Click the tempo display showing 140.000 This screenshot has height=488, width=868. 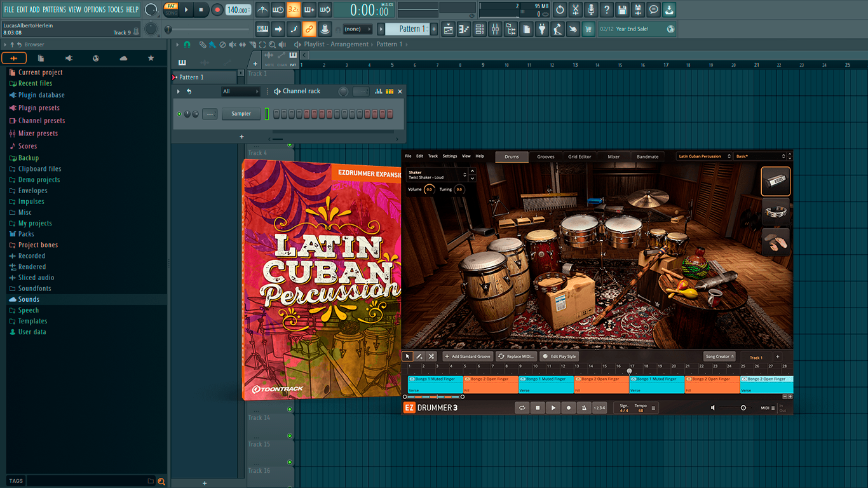(x=238, y=10)
